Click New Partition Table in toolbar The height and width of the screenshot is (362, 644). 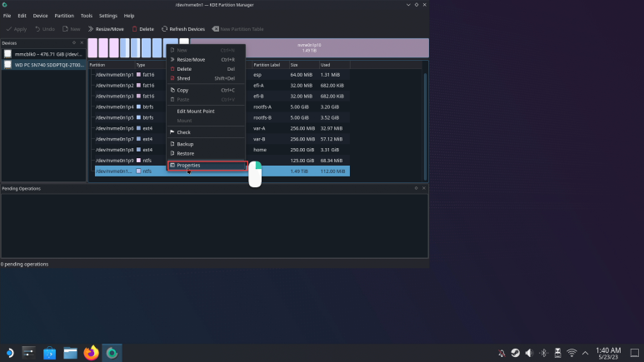pos(237,29)
